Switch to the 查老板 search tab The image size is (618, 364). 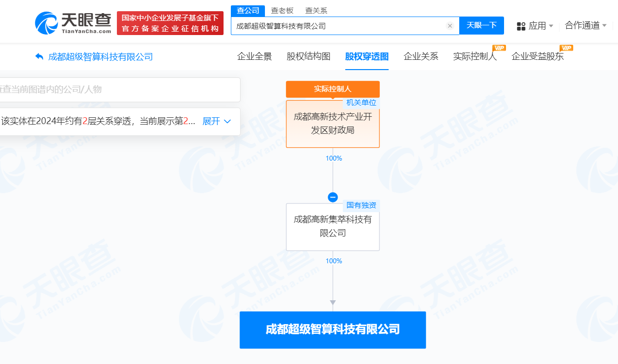pos(282,10)
